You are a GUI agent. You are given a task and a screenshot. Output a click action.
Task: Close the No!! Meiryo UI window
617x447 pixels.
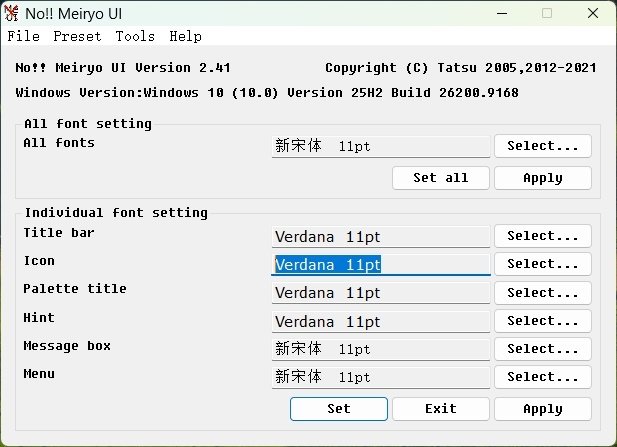pos(593,13)
